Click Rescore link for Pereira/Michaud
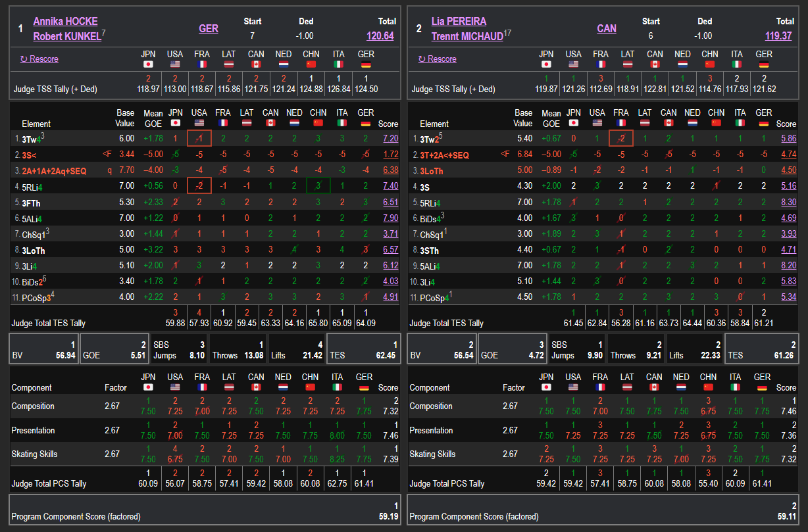 437,59
